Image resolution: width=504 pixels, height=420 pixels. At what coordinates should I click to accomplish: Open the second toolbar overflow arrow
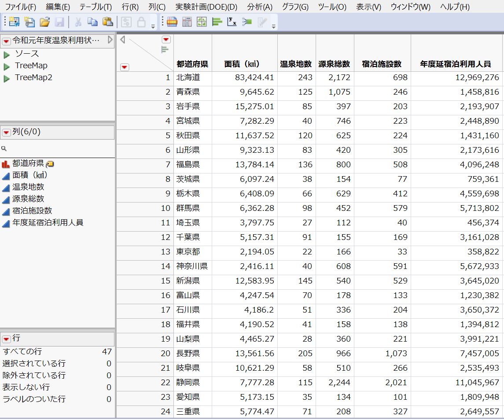273,26
